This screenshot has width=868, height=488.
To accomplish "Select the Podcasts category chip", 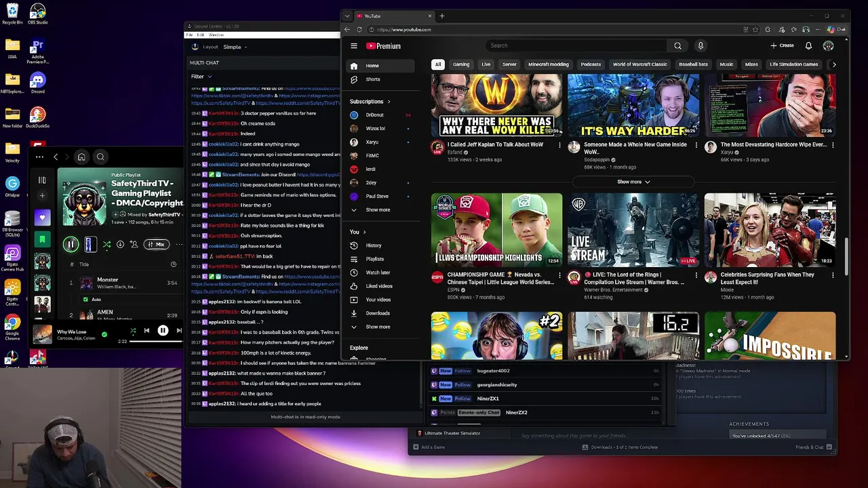I will coord(591,64).
